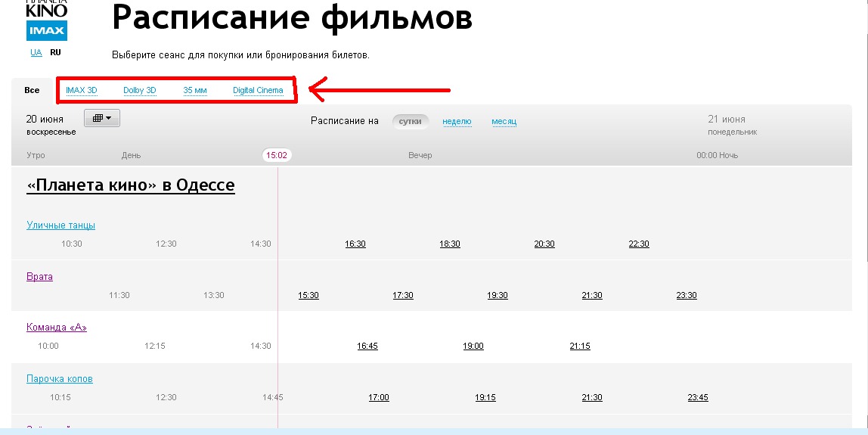The image size is (868, 435).
Task: Switch to 35 мм tab
Action: coord(195,90)
